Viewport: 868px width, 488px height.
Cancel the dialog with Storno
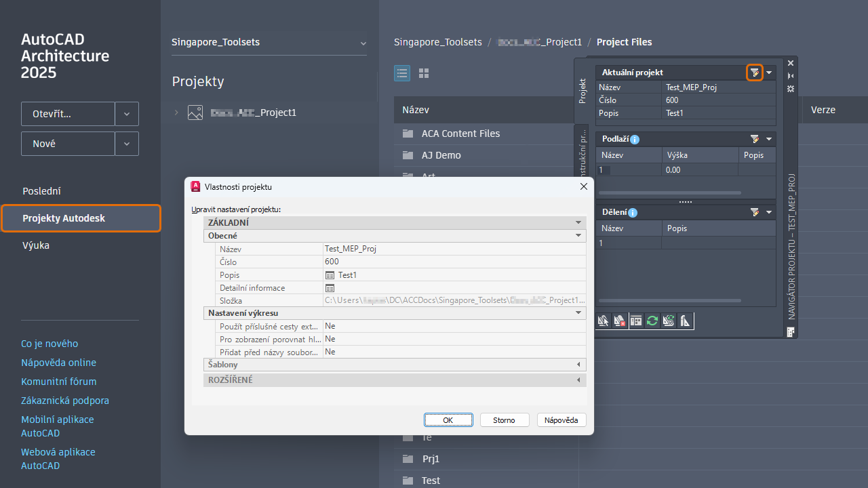504,420
